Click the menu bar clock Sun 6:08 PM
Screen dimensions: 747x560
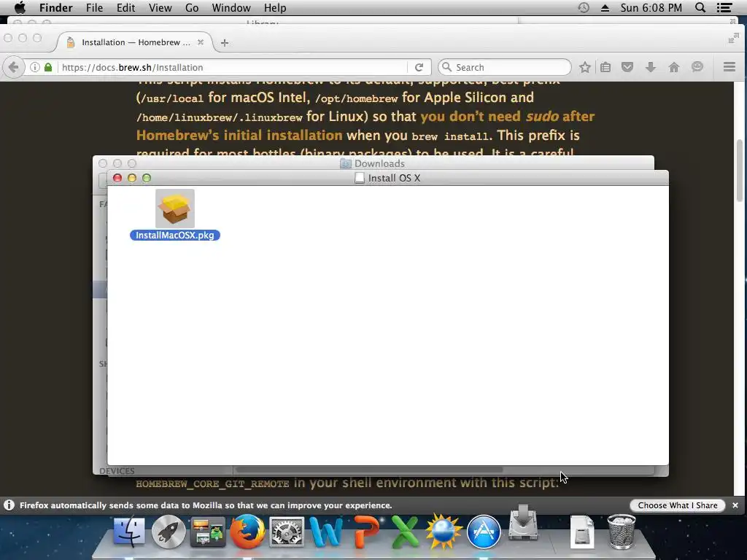click(x=651, y=7)
